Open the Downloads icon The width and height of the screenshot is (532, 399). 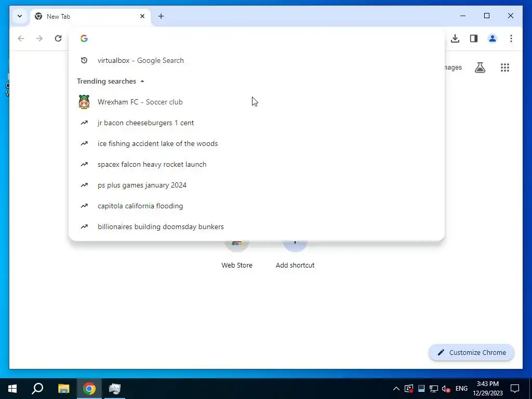pos(455,38)
